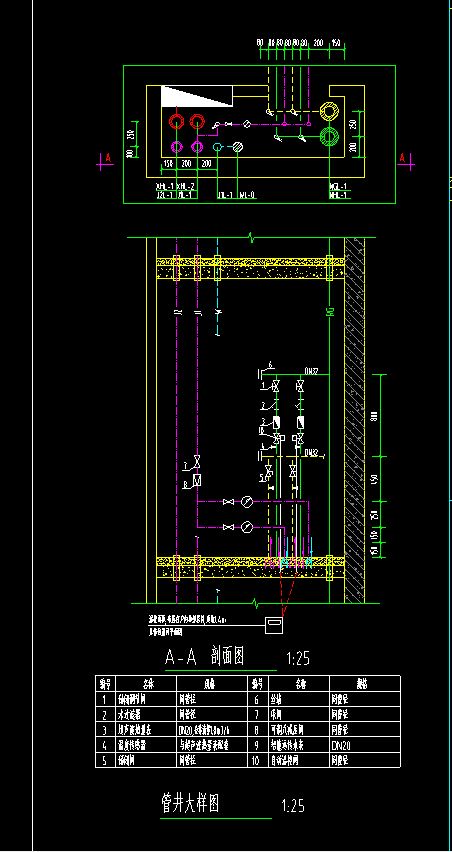Screen dimensions: 452x852
Task: Pick the gray hatched pipe circle in plan
Action: tap(237, 146)
